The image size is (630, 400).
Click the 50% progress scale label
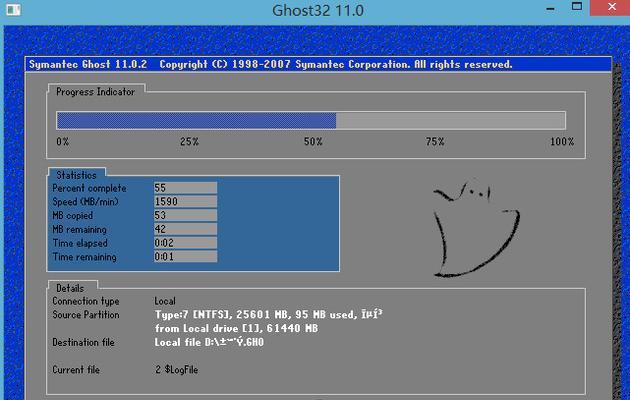click(313, 141)
